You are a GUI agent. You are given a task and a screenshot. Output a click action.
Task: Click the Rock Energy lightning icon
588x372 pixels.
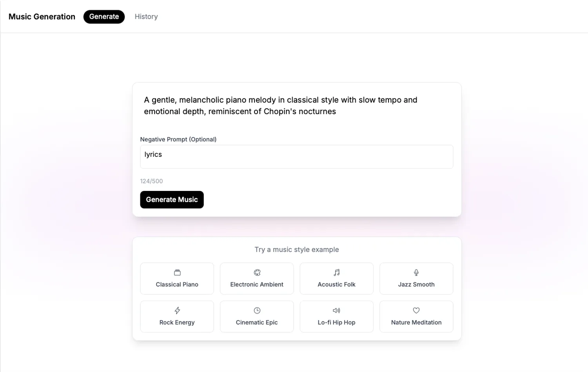tap(177, 310)
